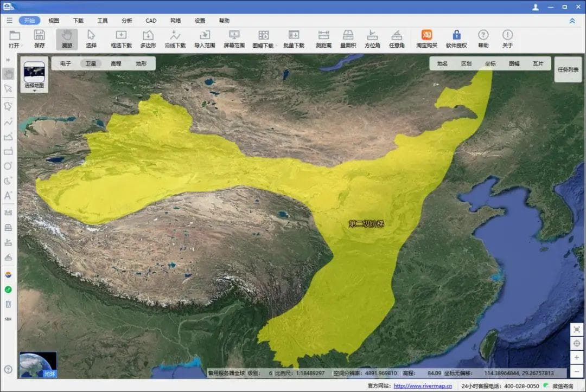Screen dimensions: 586x392
Task: Click the user account icon in title bar
Action: pyautogui.click(x=536, y=7)
